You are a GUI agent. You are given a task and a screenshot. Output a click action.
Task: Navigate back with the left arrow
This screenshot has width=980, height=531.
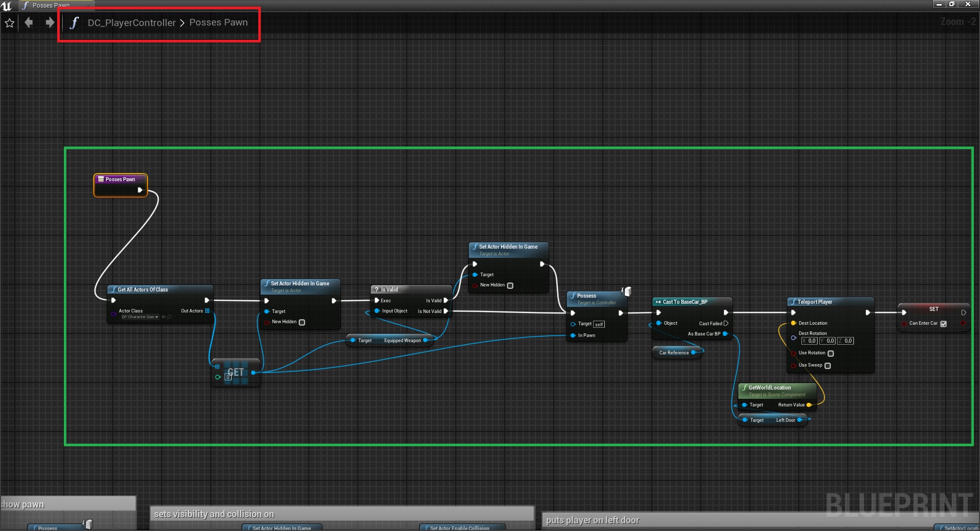tap(29, 22)
